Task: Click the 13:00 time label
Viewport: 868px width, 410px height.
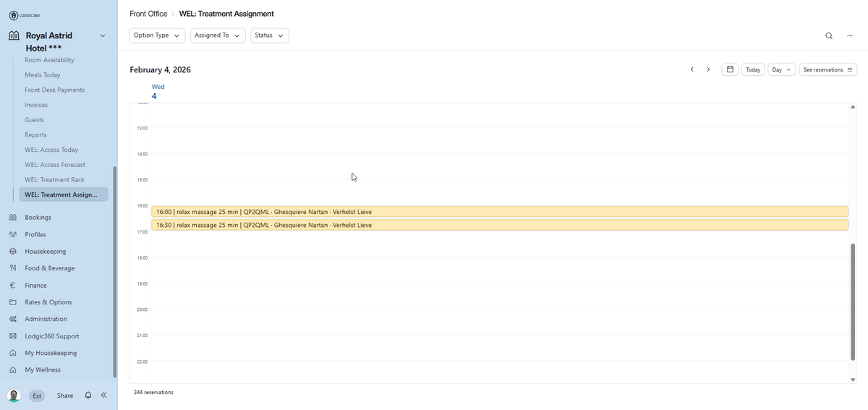Action: coord(142,128)
